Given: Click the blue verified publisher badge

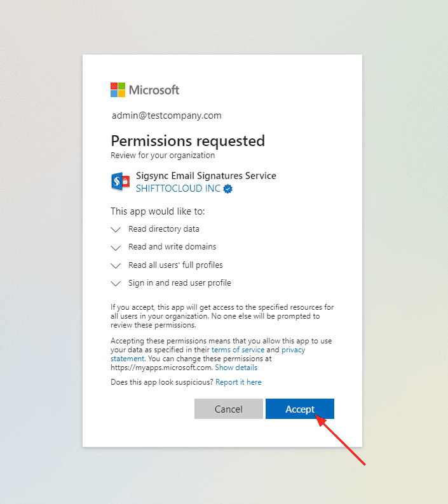Looking at the screenshot, I should [227, 189].
